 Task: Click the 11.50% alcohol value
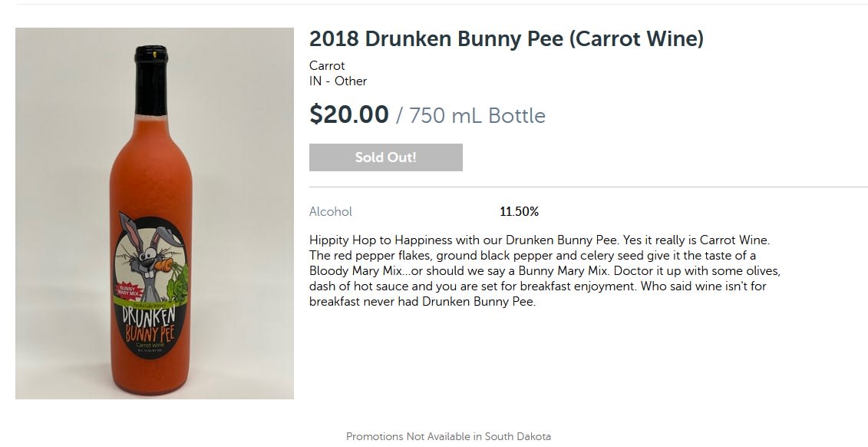pos(519,212)
